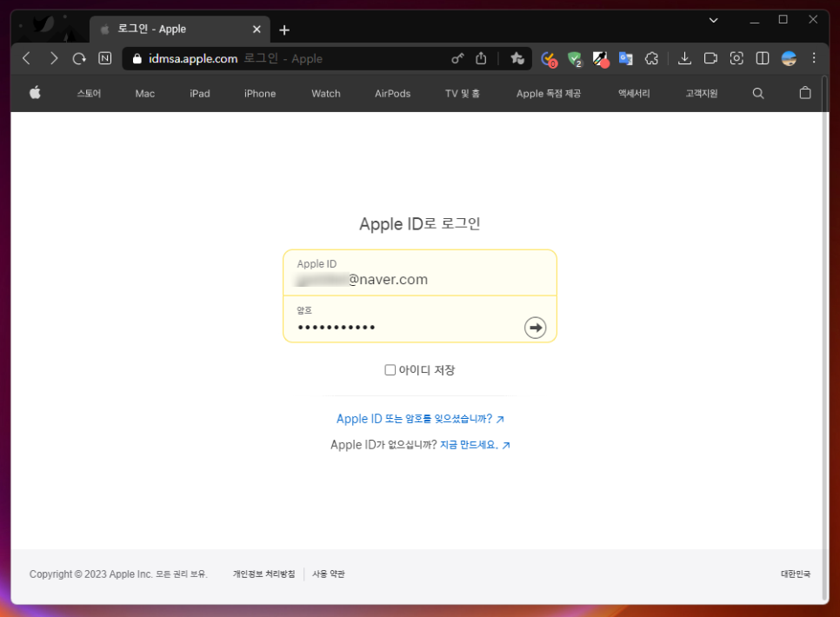Open the forgot Apple ID or password link
840x617 pixels.
(x=420, y=419)
